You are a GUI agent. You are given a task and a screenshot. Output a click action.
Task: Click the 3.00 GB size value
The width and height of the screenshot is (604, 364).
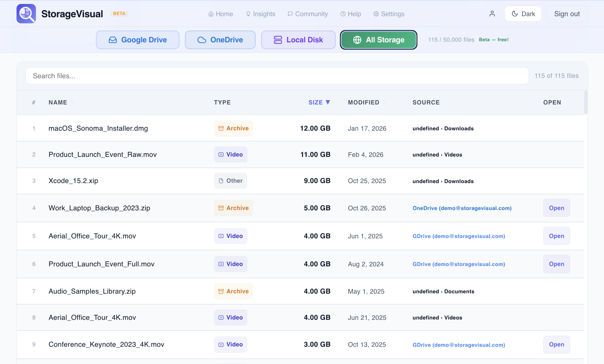click(x=317, y=344)
